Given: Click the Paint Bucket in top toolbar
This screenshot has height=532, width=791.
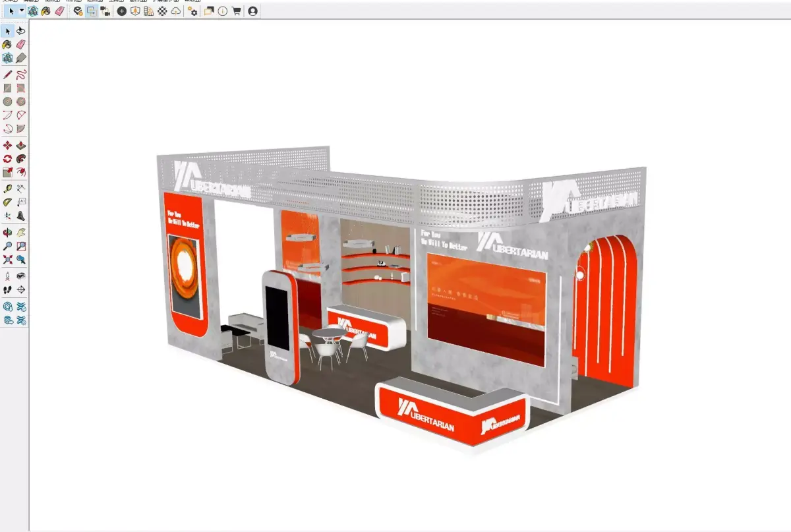Looking at the screenshot, I should pos(45,11).
